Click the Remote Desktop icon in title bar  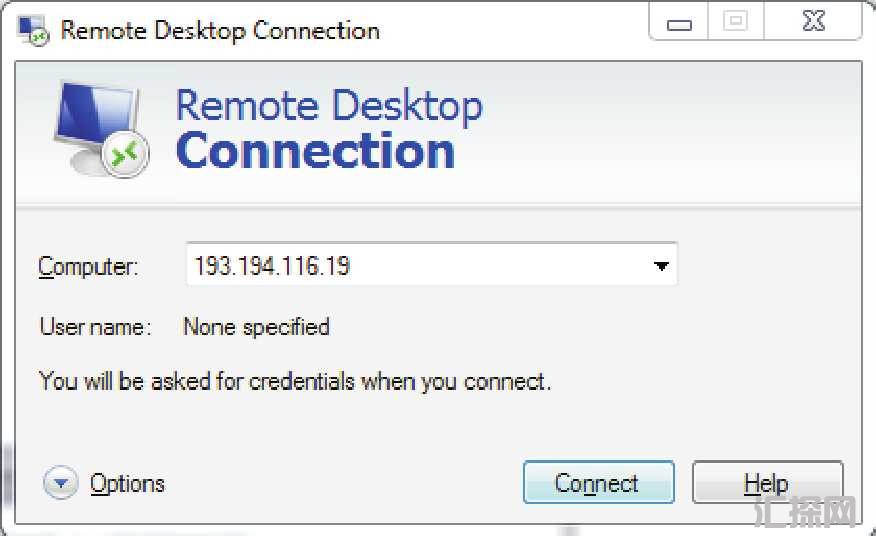[32, 30]
